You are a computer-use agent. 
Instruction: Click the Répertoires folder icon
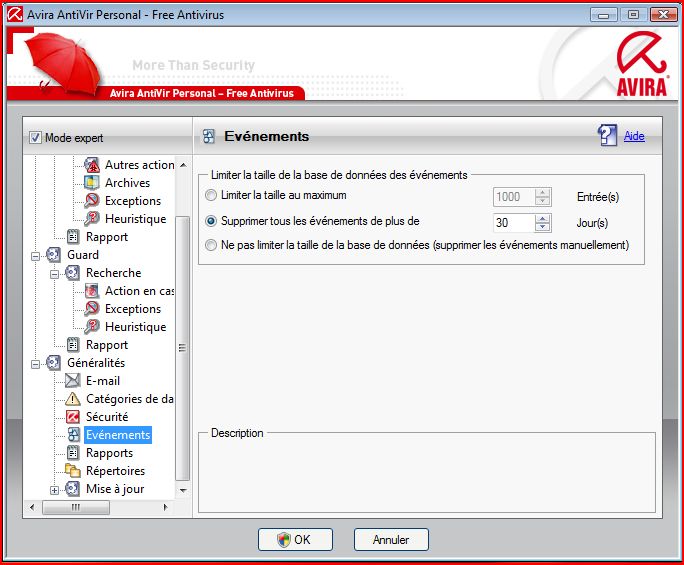(73, 470)
